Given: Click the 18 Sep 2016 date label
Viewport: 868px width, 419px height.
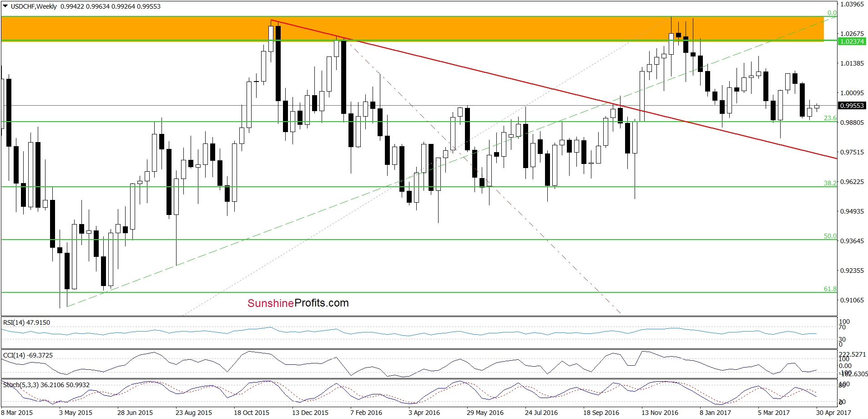Looking at the screenshot, I should click(x=601, y=413).
